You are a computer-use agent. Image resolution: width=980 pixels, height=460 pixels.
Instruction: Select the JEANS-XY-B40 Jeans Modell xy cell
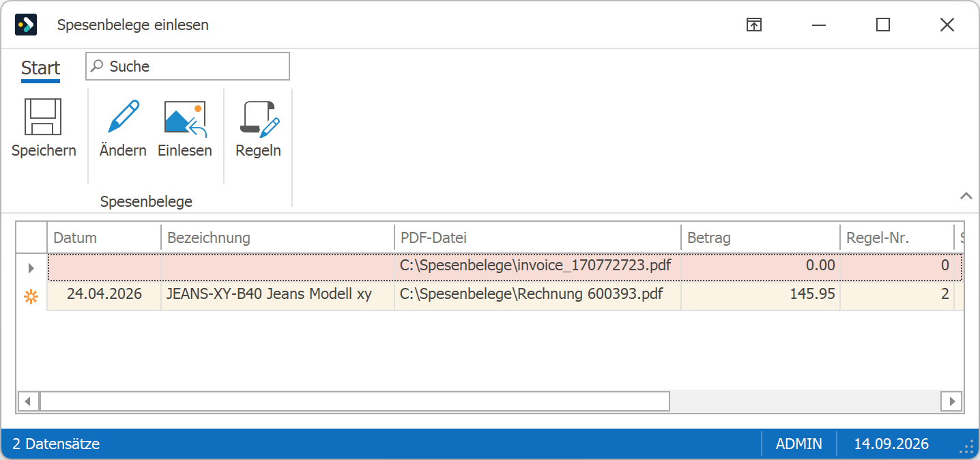pyautogui.click(x=278, y=296)
